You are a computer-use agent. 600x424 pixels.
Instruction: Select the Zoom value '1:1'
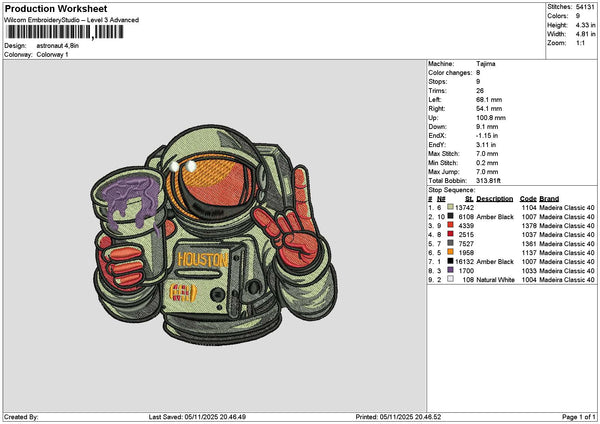click(580, 43)
